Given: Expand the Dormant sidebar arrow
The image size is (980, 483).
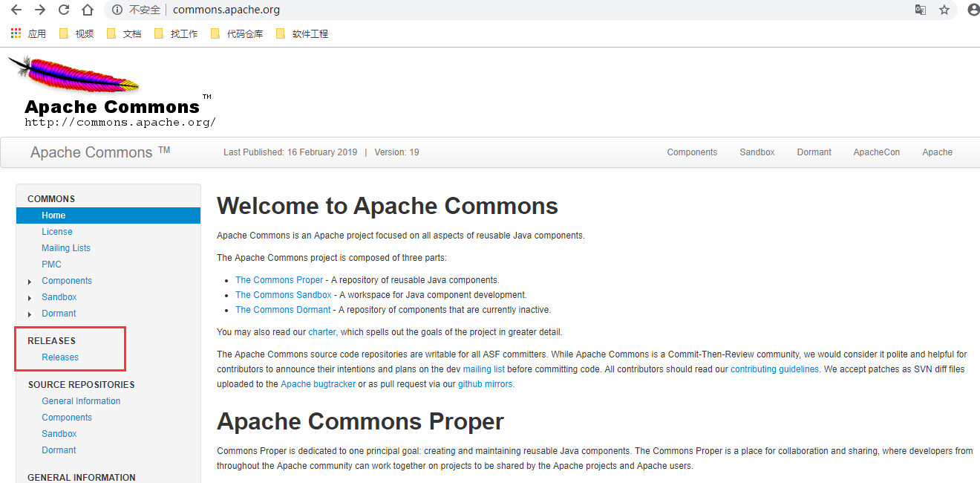Looking at the screenshot, I should coord(30,314).
